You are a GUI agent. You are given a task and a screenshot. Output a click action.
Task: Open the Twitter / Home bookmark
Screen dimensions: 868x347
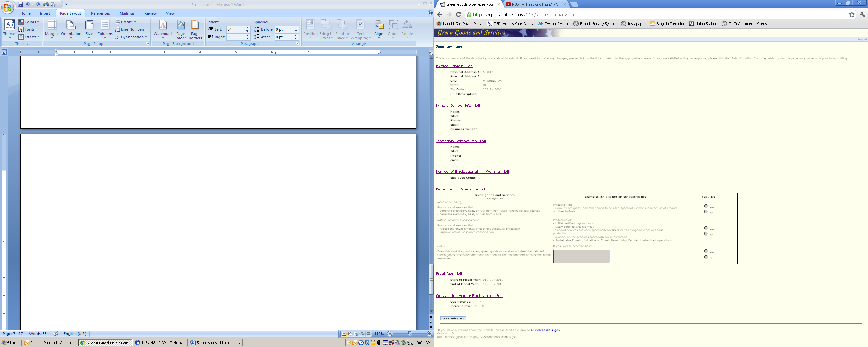point(554,24)
